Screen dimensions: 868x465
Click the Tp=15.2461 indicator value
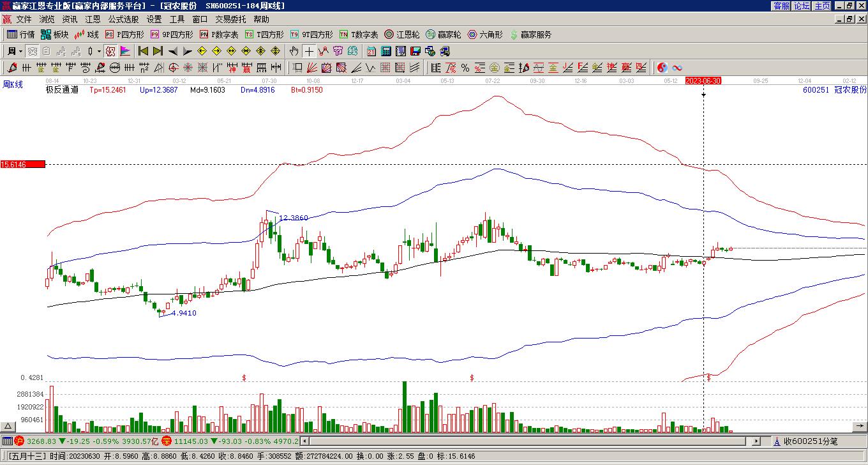[108, 90]
